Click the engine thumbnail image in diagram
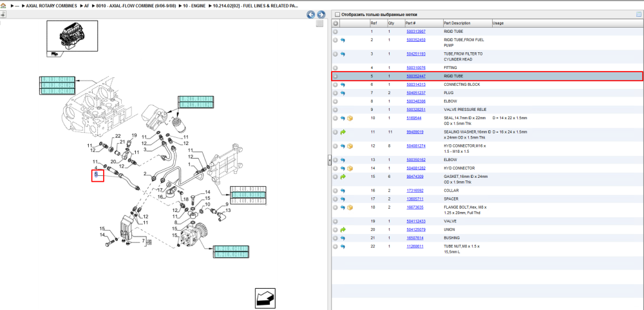644x310 pixels. click(72, 36)
